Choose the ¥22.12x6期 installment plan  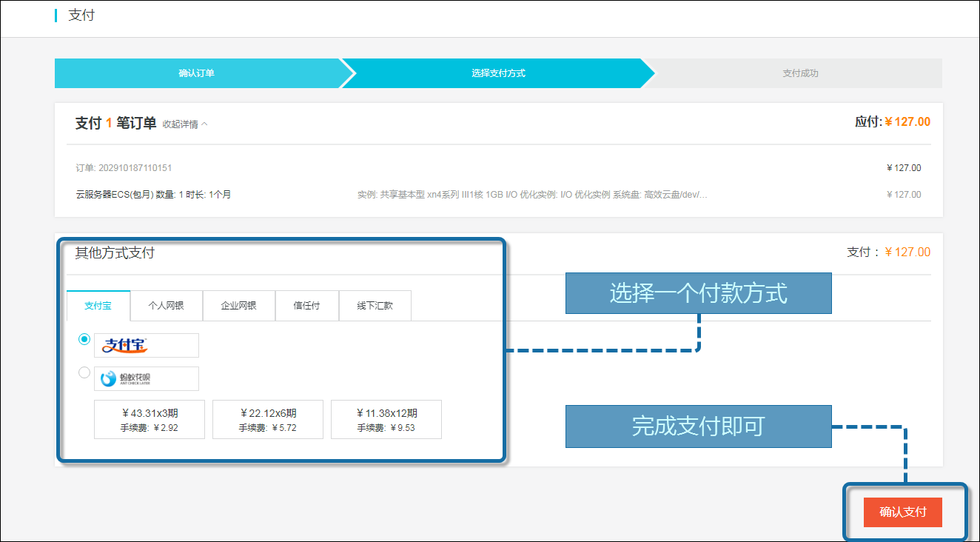click(268, 420)
